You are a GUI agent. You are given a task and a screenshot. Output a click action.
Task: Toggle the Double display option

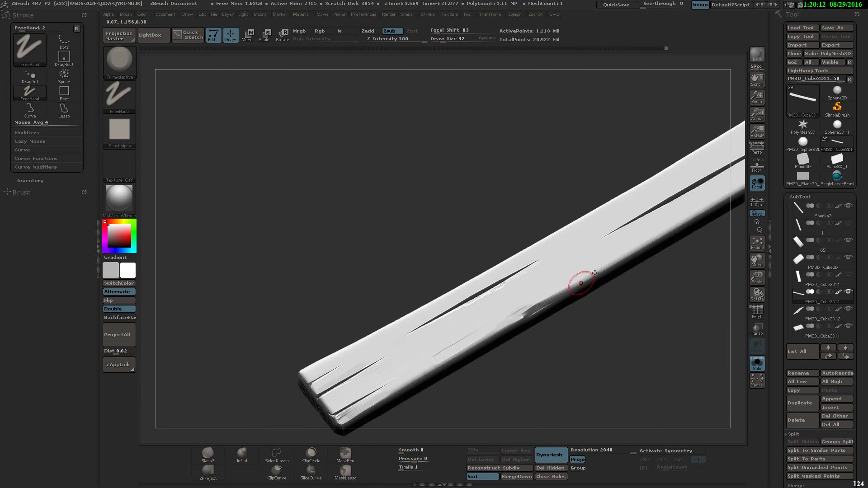coord(119,308)
